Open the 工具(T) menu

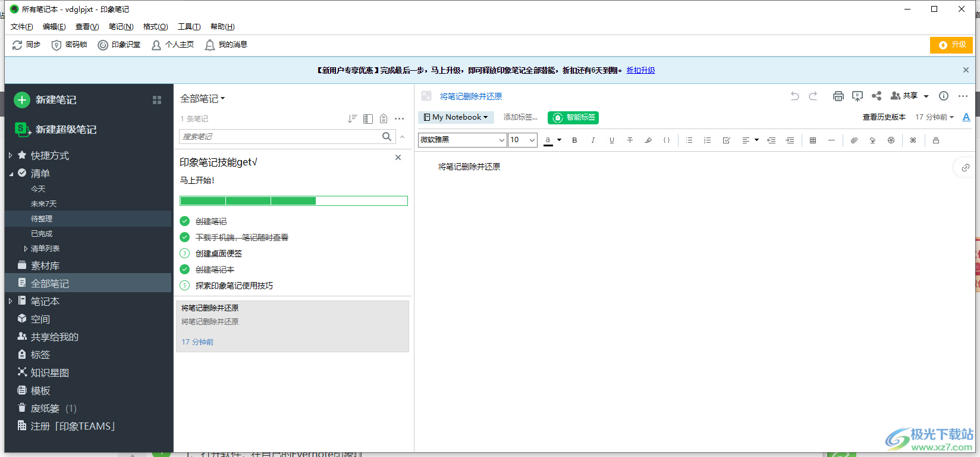coord(189,27)
